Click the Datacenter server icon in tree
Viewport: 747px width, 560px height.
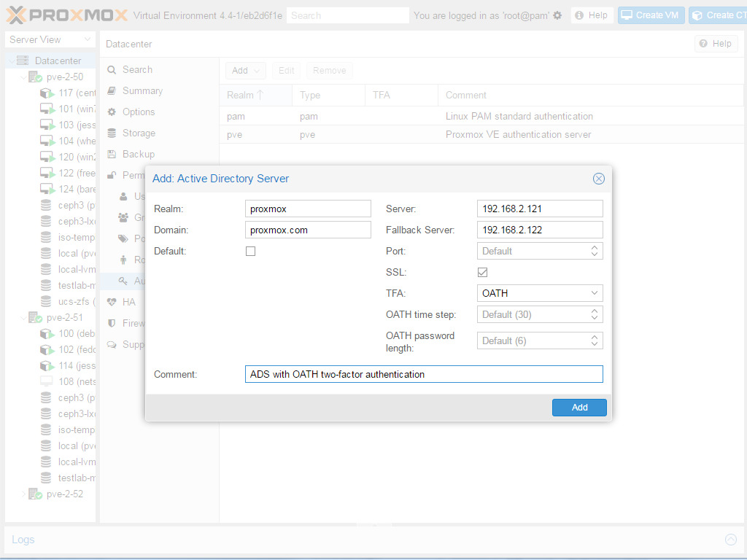pyautogui.click(x=23, y=61)
